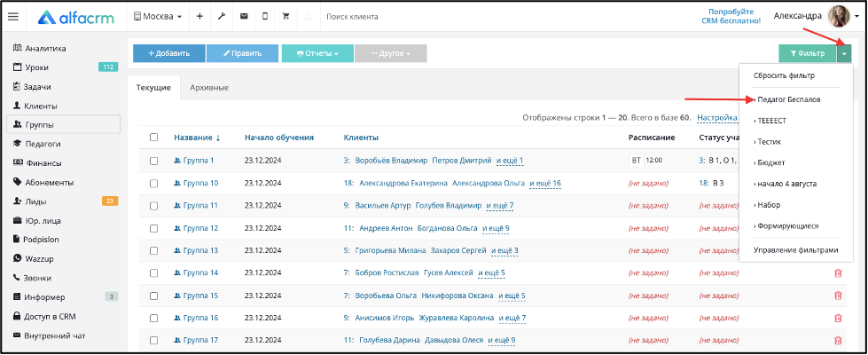Open the shopping cart icon
The width and height of the screenshot is (868, 355).
286,17
